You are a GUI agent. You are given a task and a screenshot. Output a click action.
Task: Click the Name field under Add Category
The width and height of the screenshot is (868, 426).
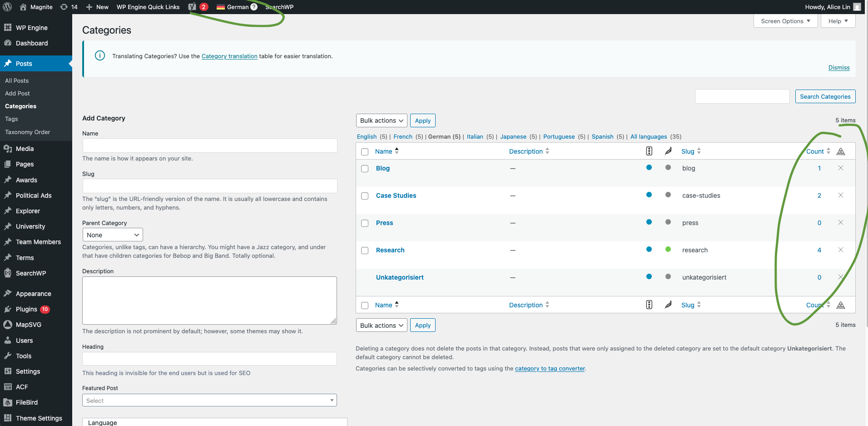(x=209, y=145)
